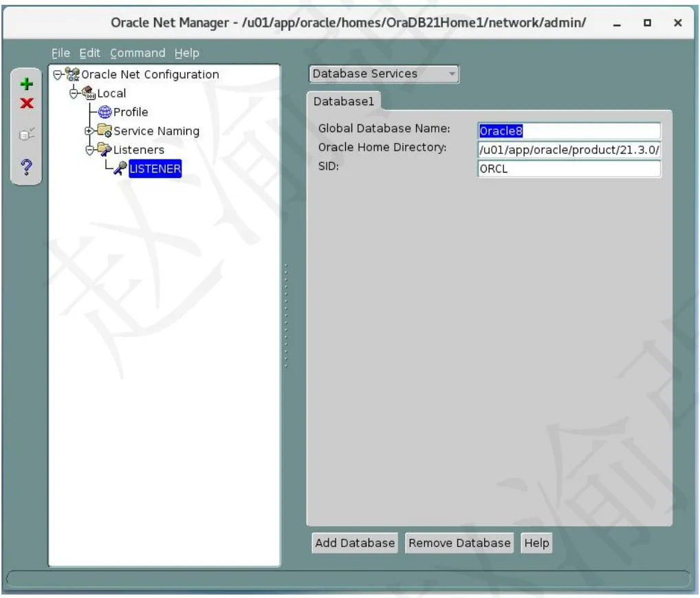The image size is (700, 598).
Task: Click the Service Naming folder icon
Action: [105, 131]
